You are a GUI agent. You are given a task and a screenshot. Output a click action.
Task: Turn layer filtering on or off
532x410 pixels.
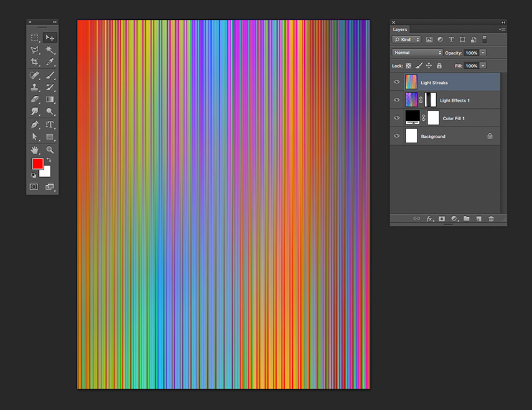[x=485, y=39]
